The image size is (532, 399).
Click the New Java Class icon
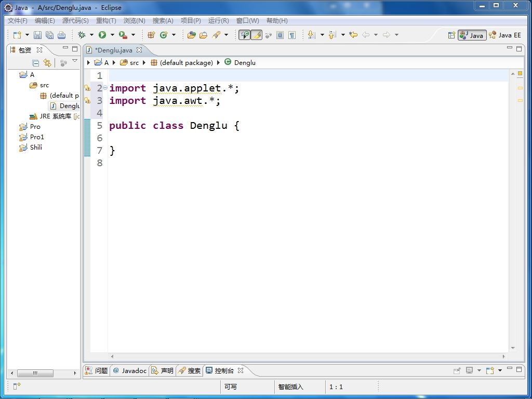[164, 35]
